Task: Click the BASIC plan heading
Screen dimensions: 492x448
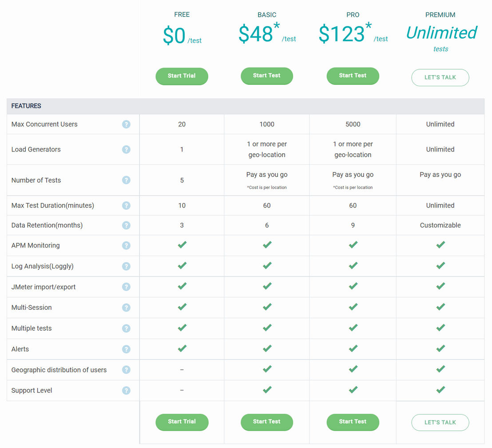Action: [x=267, y=15]
